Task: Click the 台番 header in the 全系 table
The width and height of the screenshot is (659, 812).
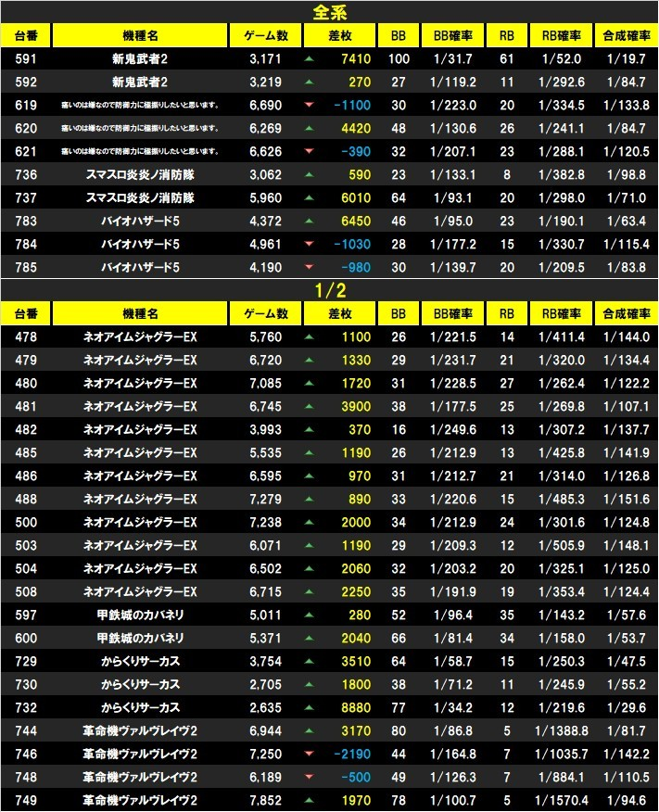Action: [26, 36]
